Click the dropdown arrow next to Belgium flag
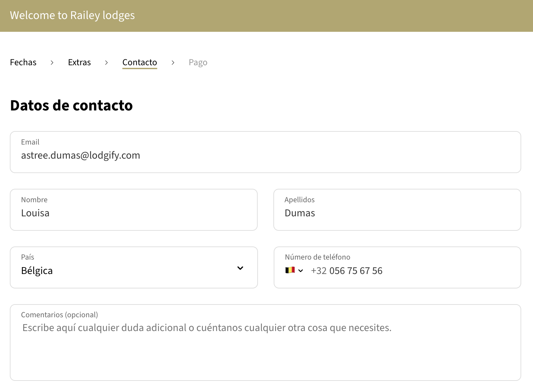This screenshot has height=392, width=533. tap(301, 270)
